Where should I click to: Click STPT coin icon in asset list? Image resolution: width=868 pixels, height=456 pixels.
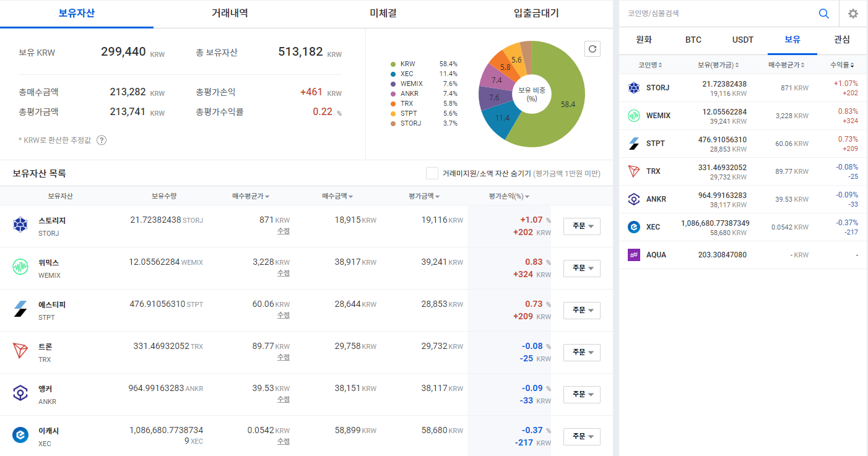(20, 309)
